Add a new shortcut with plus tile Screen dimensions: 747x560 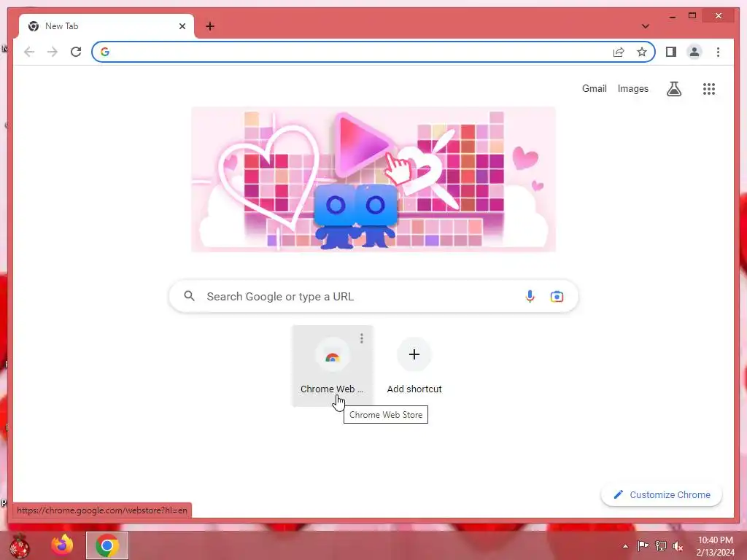coord(414,366)
